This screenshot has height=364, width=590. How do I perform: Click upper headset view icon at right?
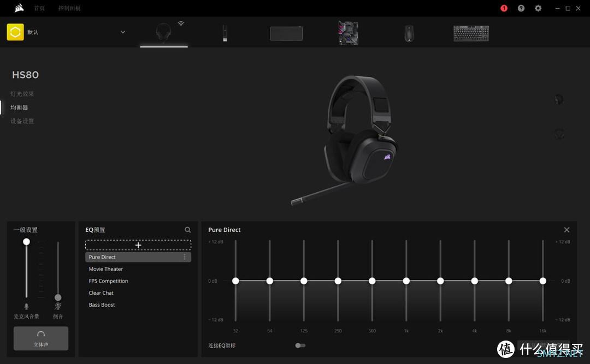tap(559, 99)
